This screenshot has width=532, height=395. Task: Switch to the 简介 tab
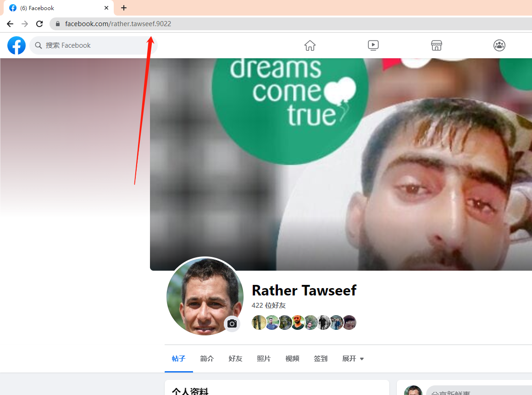pos(207,359)
